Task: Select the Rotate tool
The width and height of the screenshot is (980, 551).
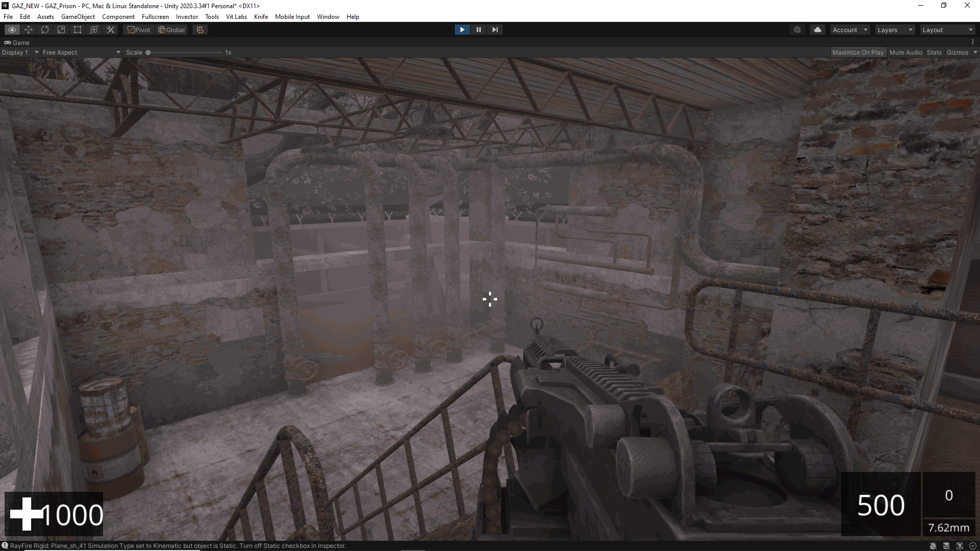Action: click(x=45, y=30)
